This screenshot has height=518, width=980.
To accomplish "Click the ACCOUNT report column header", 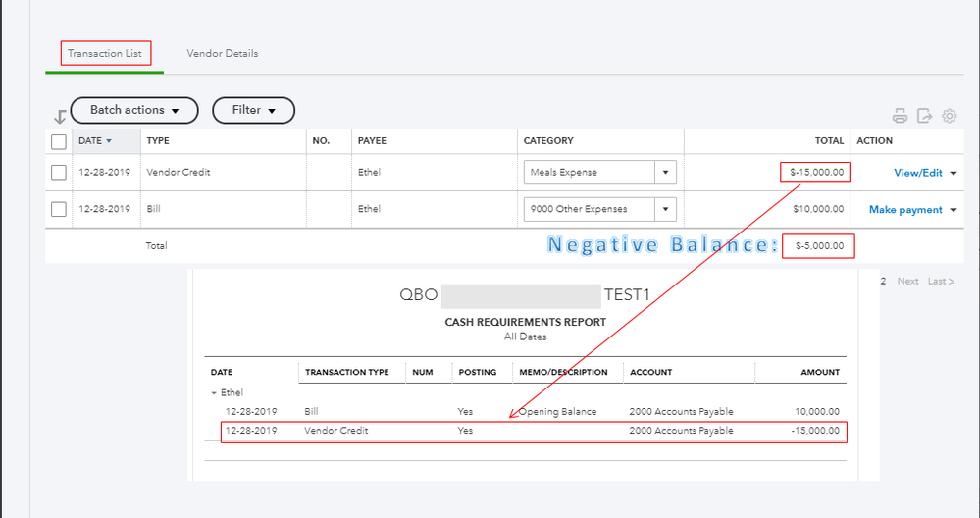I will pyautogui.click(x=650, y=372).
